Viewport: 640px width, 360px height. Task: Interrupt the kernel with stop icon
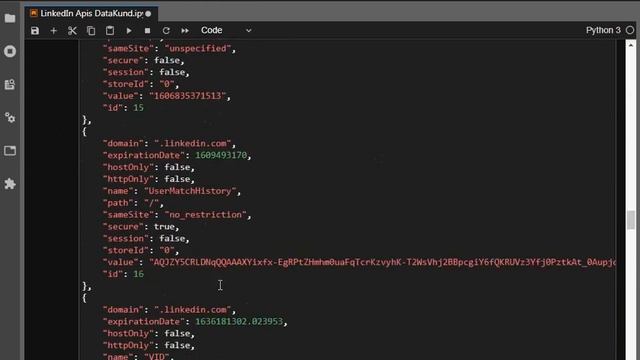coord(147,31)
